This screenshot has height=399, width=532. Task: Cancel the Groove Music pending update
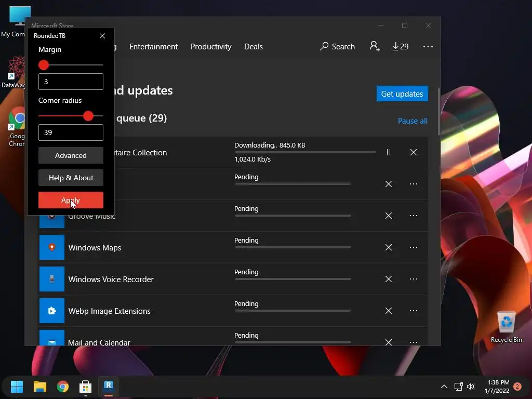(x=389, y=216)
